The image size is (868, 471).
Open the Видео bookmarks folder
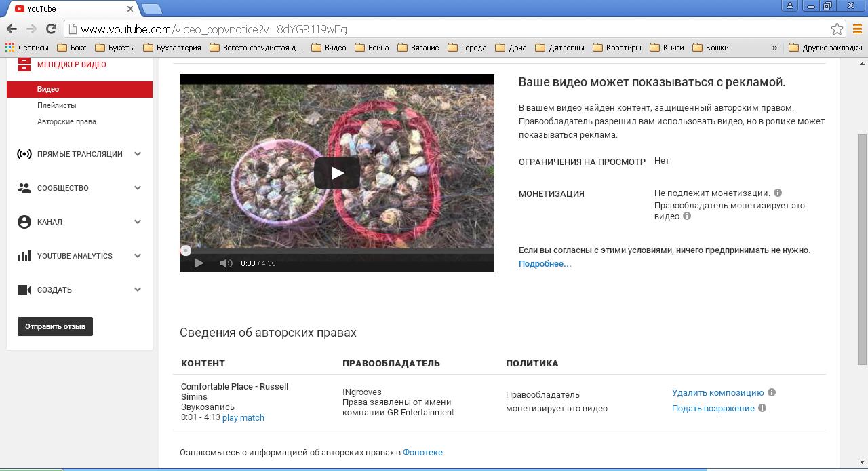coord(329,48)
